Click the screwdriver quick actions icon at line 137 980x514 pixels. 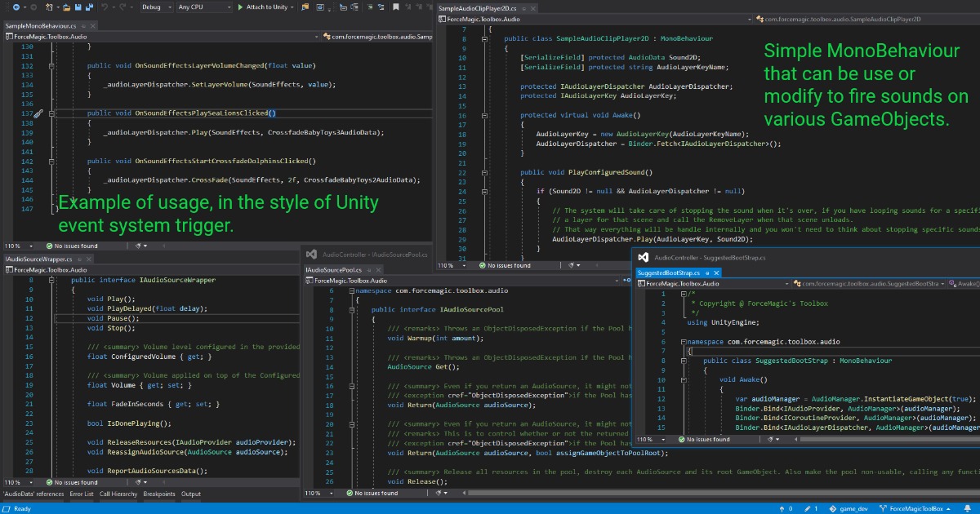(38, 113)
